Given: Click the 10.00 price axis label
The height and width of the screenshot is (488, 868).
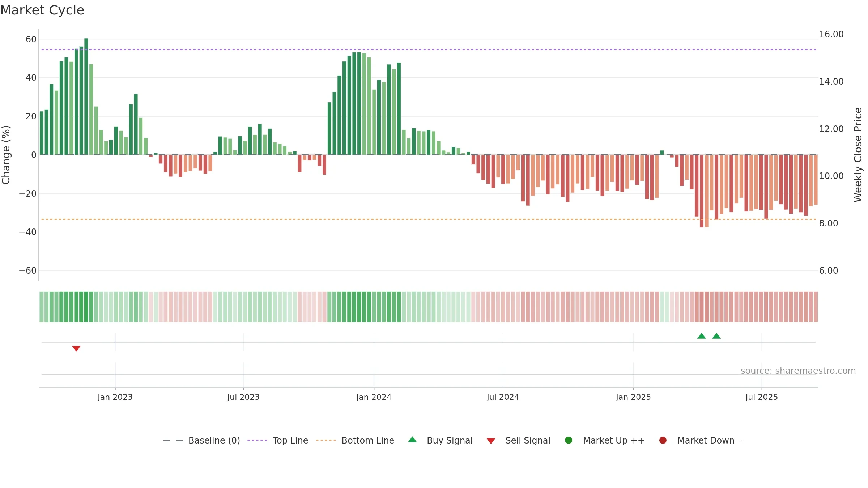Looking at the screenshot, I should tap(831, 176).
